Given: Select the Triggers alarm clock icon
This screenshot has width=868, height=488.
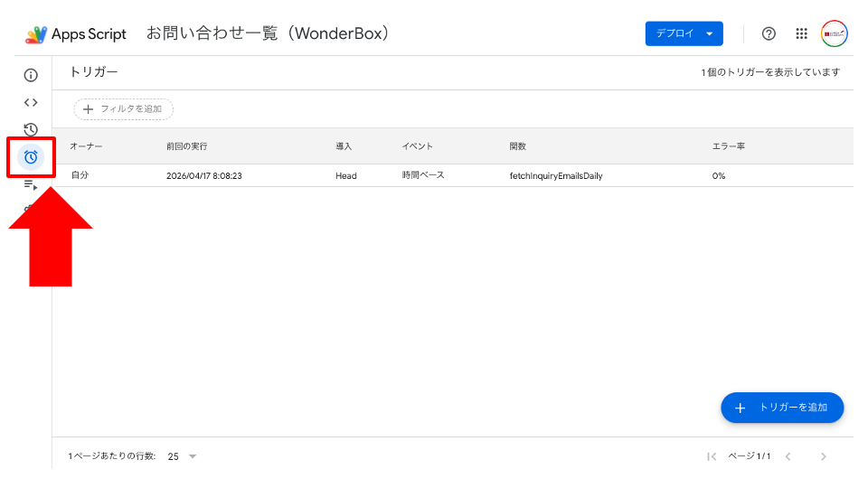Looking at the screenshot, I should click(31, 157).
